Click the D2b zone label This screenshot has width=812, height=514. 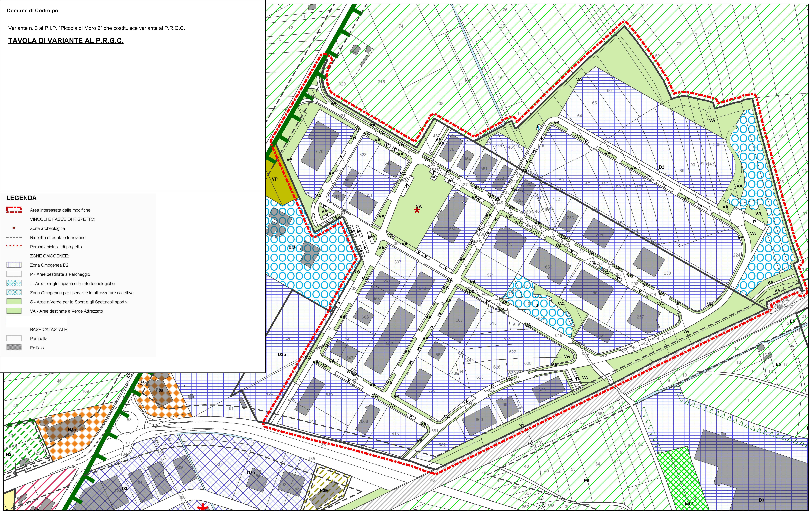[x=282, y=355]
